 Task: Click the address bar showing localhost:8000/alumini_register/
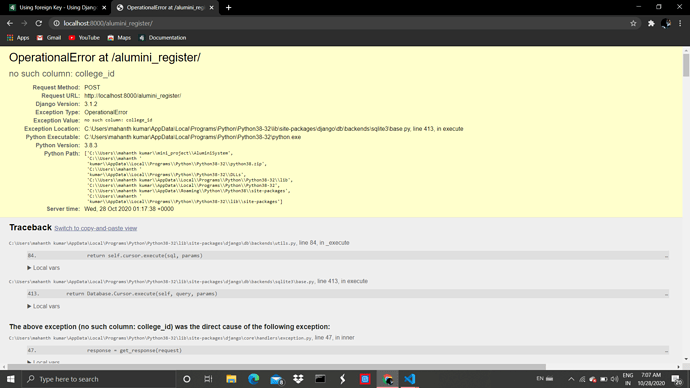coord(343,23)
